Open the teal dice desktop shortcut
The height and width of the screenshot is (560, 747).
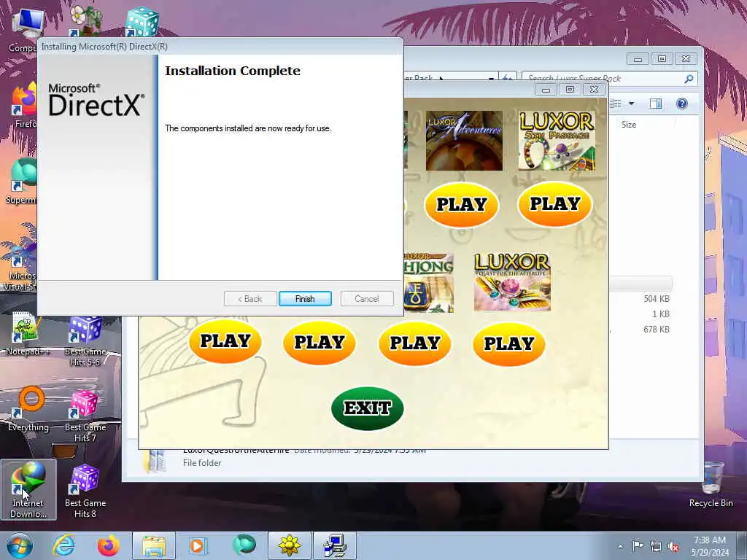point(142,21)
